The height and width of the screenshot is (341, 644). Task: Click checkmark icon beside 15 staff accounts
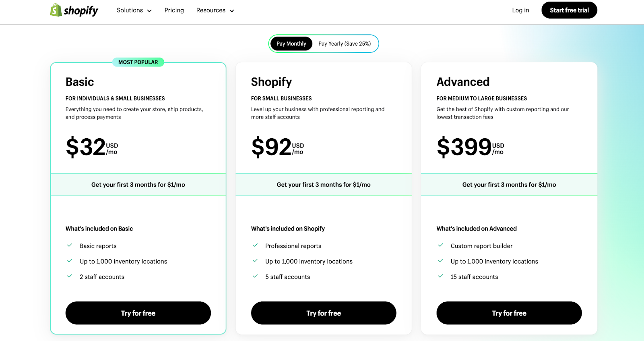click(441, 276)
